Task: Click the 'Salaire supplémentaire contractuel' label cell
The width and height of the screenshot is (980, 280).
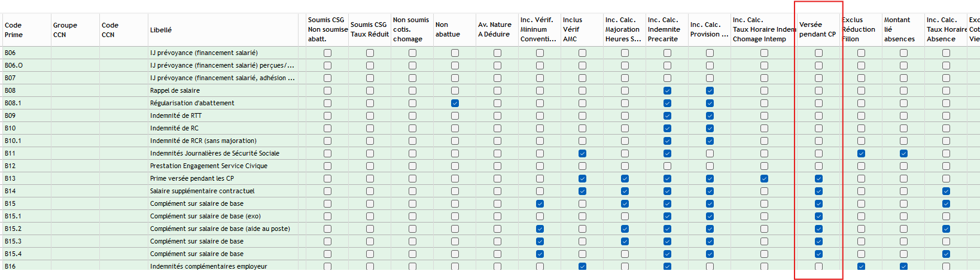Action: click(x=202, y=191)
